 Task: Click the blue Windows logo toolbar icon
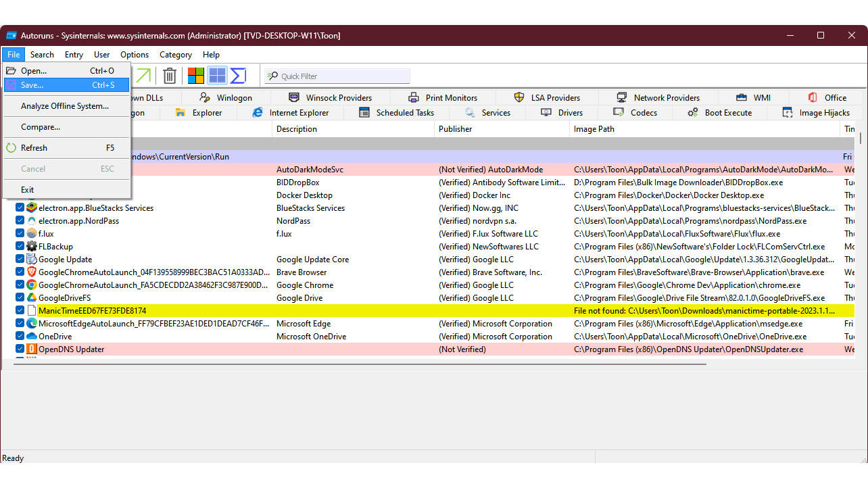(217, 76)
